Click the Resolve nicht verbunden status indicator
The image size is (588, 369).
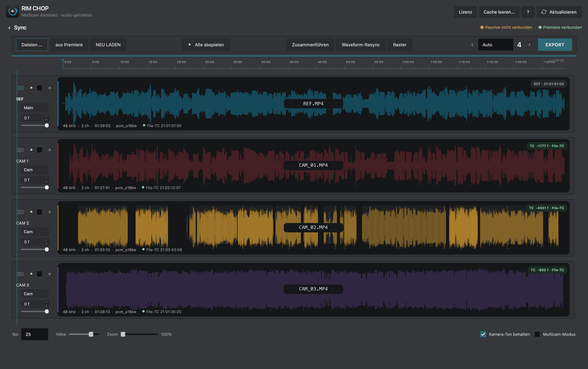(506, 27)
